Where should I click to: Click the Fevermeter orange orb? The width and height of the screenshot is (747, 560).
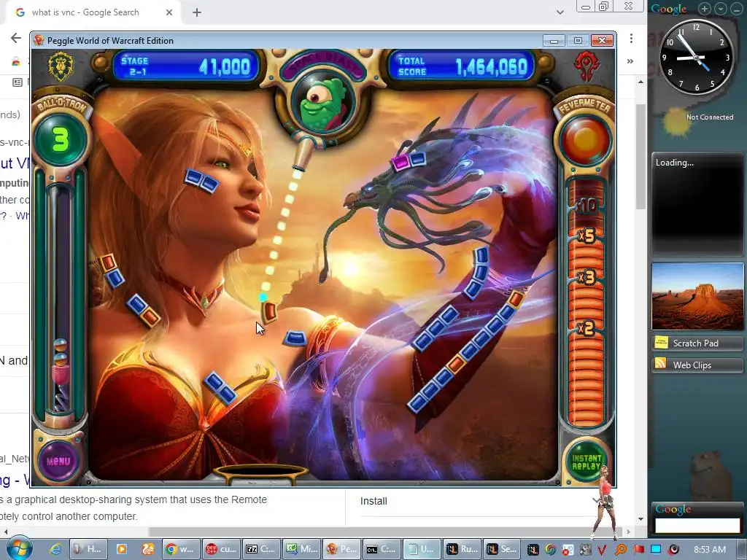(585, 140)
